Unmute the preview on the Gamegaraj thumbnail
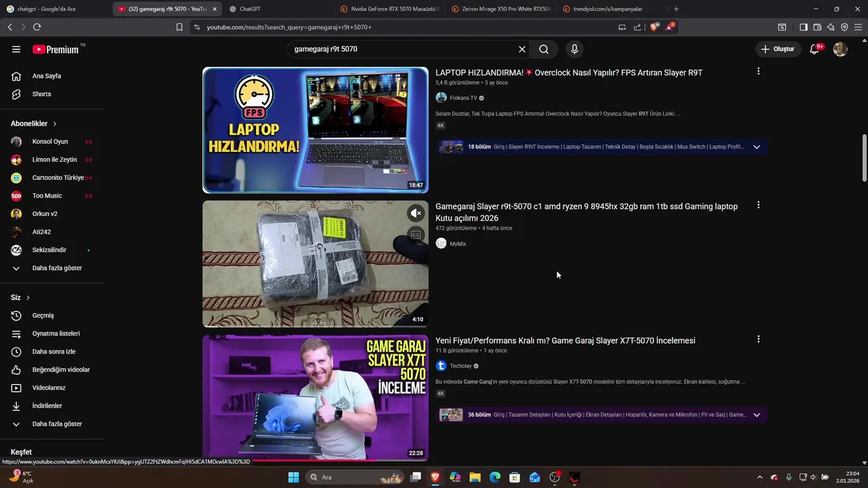The image size is (868, 488). point(416,213)
